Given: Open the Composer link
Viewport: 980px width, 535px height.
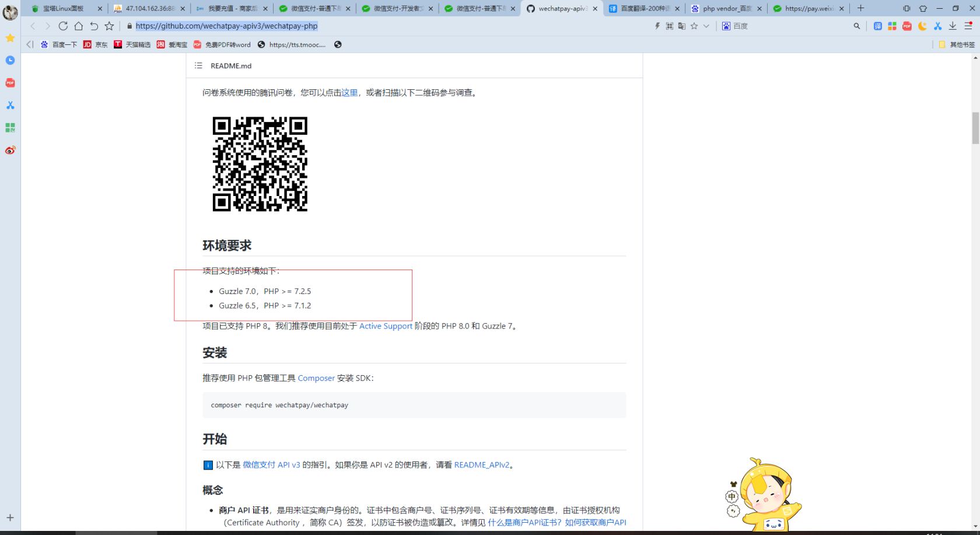Looking at the screenshot, I should pos(316,378).
